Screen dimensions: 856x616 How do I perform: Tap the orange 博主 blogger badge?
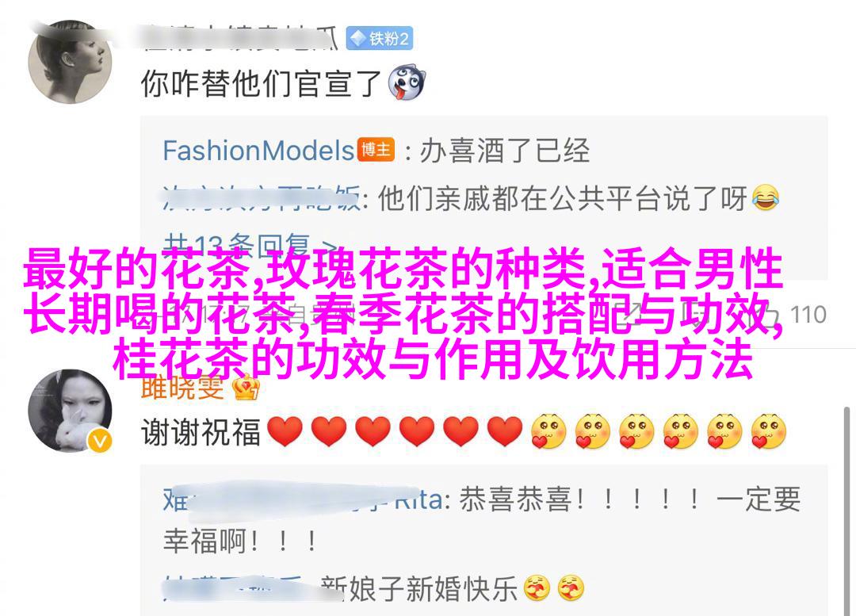click(x=376, y=149)
